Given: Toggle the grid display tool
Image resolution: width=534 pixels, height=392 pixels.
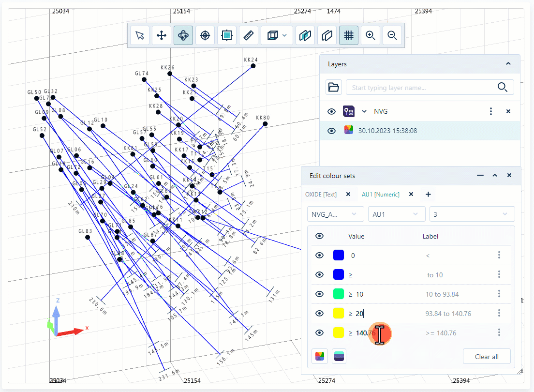Looking at the screenshot, I should point(349,35).
